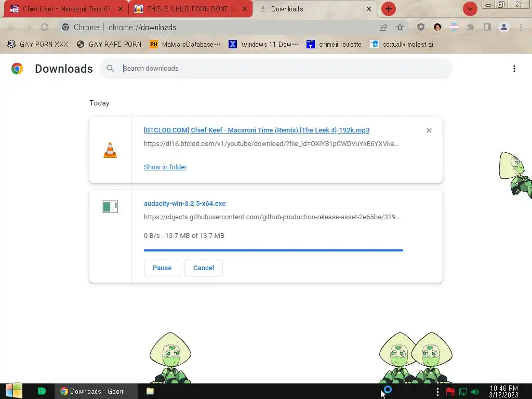Open the round avatar face extension icon
This screenshot has height=399, width=532.
(x=437, y=27)
